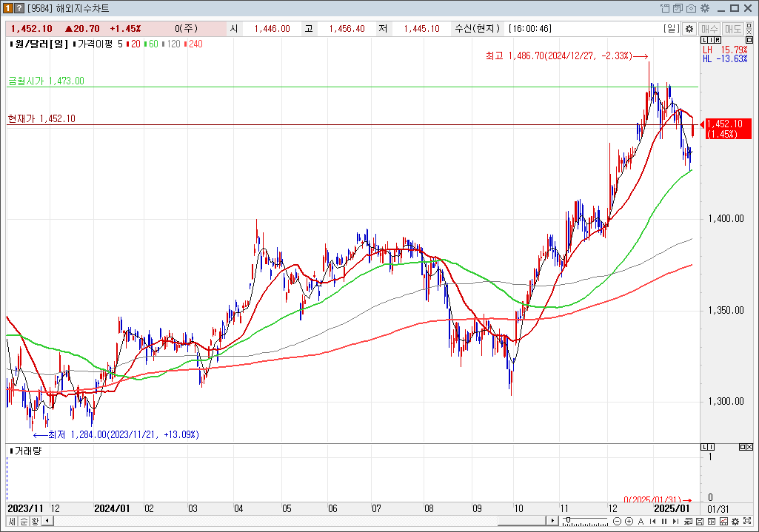Image resolution: width=759 pixels, height=532 pixels.
Task: Open the help question mark icon
Action: coord(21,8)
